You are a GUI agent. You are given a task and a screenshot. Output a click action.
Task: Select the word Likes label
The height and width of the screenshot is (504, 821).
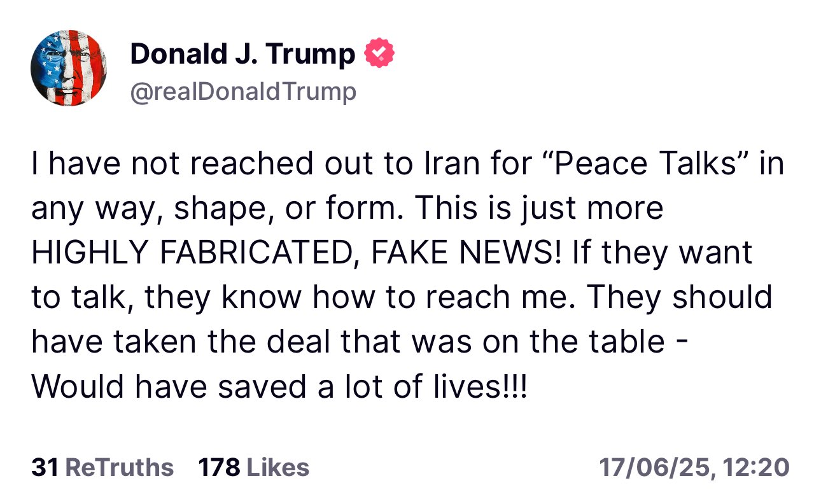278,468
